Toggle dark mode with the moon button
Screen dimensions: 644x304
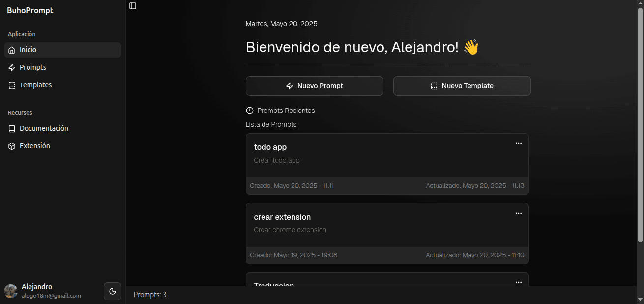[x=113, y=291]
